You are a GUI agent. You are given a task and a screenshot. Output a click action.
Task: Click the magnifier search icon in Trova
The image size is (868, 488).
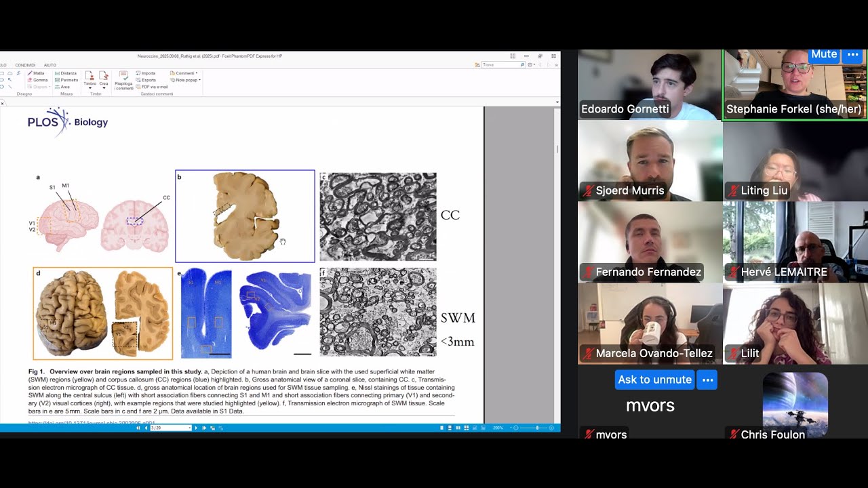tap(522, 64)
